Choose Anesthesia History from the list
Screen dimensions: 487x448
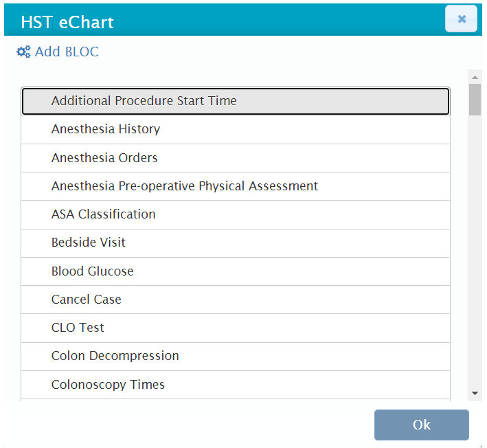(x=236, y=129)
